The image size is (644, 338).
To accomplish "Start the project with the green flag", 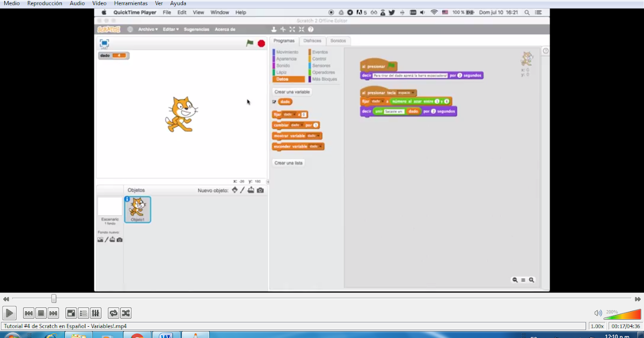I will tap(249, 43).
